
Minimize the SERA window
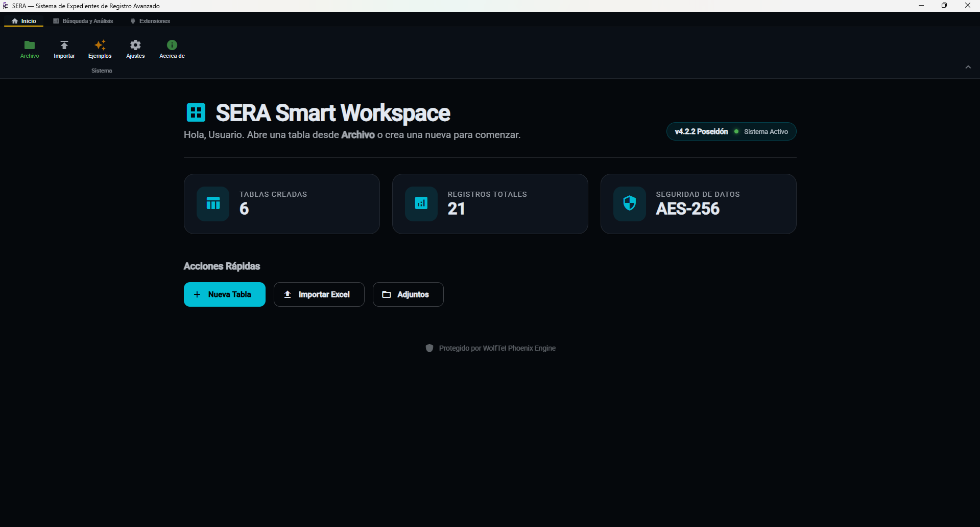pyautogui.click(x=921, y=6)
